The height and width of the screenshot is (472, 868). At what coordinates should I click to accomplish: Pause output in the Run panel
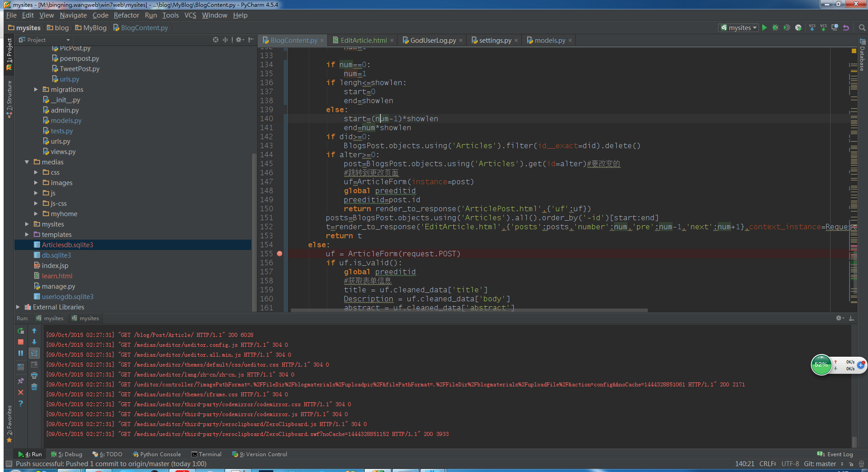point(21,353)
